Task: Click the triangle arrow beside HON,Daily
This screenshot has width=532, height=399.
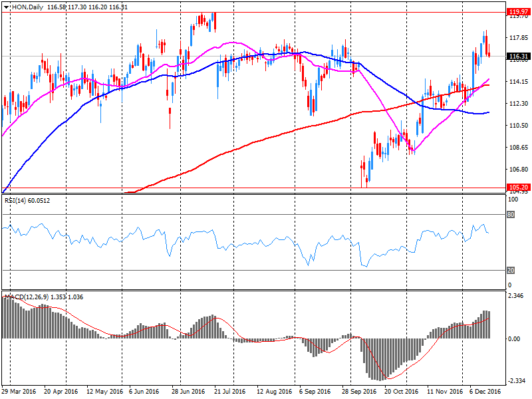Action: [x=6, y=6]
